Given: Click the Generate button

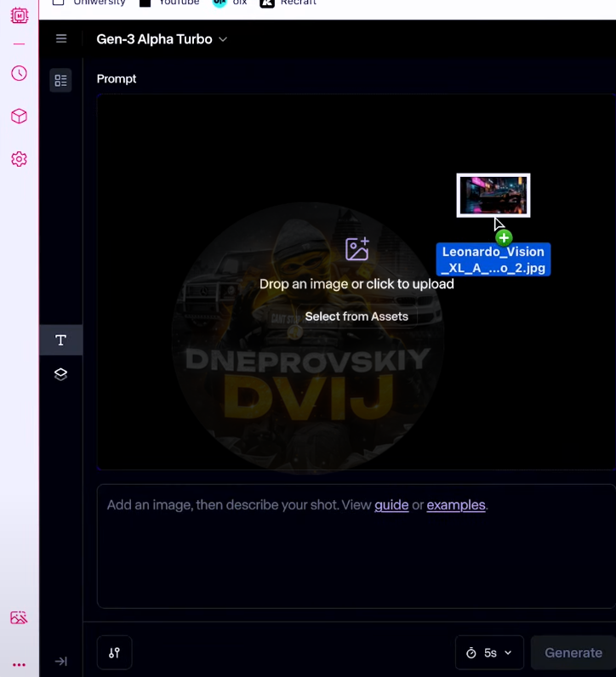Looking at the screenshot, I should [573, 652].
